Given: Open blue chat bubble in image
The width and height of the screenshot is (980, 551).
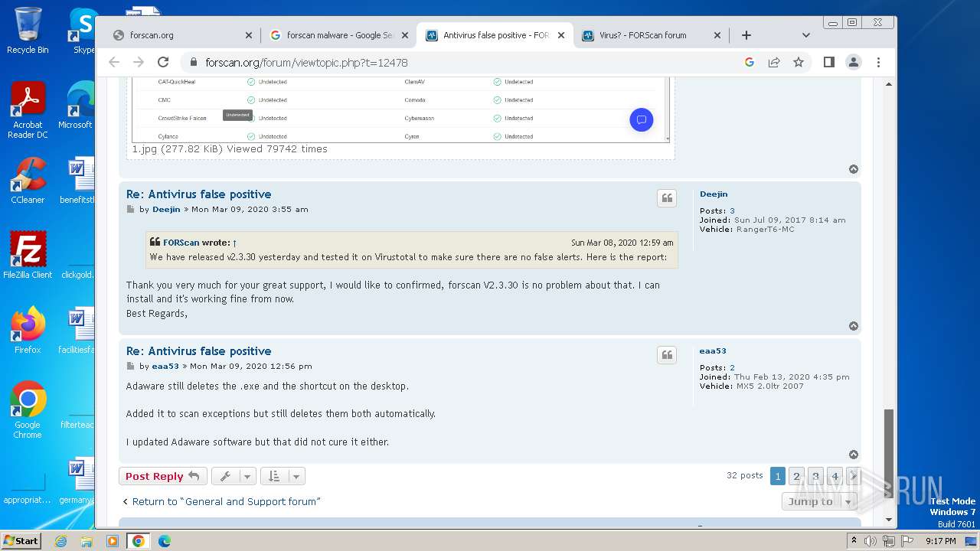Looking at the screenshot, I should tap(642, 119).
